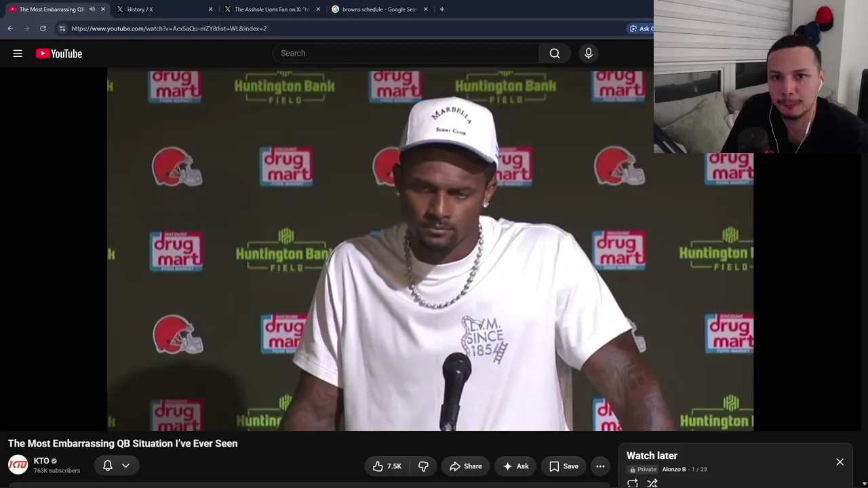
Task: Close the YouTube video tab
Action: click(x=102, y=9)
